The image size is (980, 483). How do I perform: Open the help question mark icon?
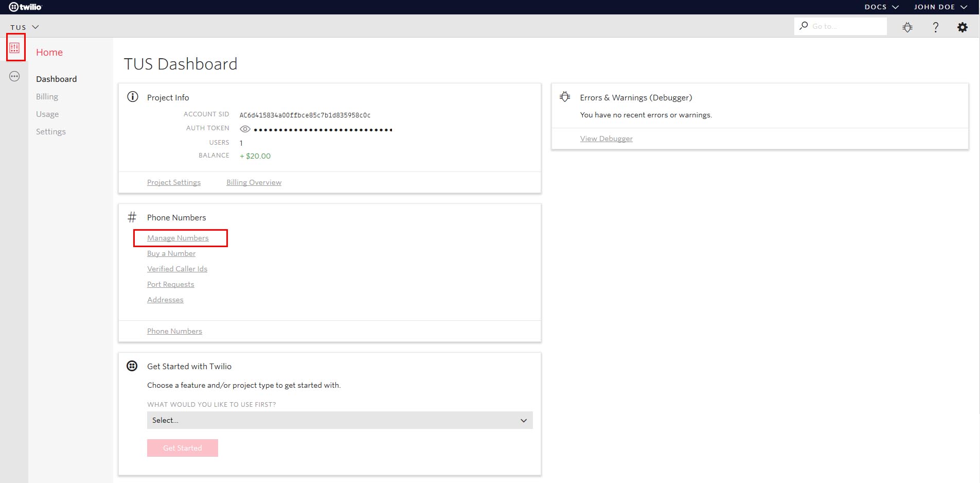pyautogui.click(x=935, y=27)
